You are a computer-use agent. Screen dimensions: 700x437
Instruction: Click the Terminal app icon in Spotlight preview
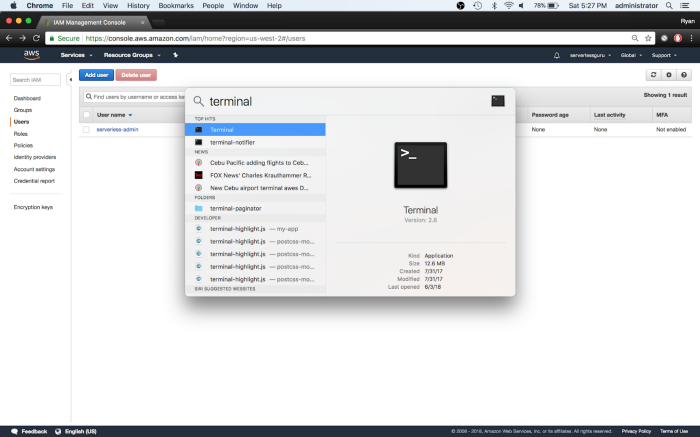(421, 165)
